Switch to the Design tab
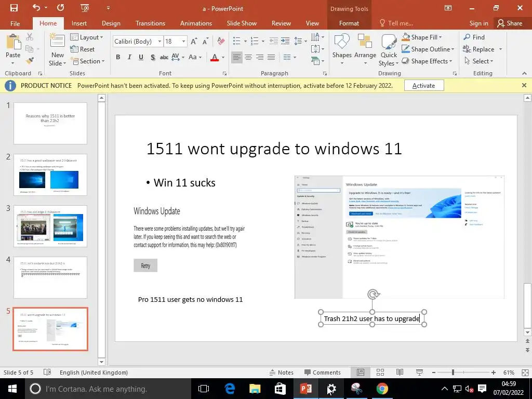 coord(111,23)
